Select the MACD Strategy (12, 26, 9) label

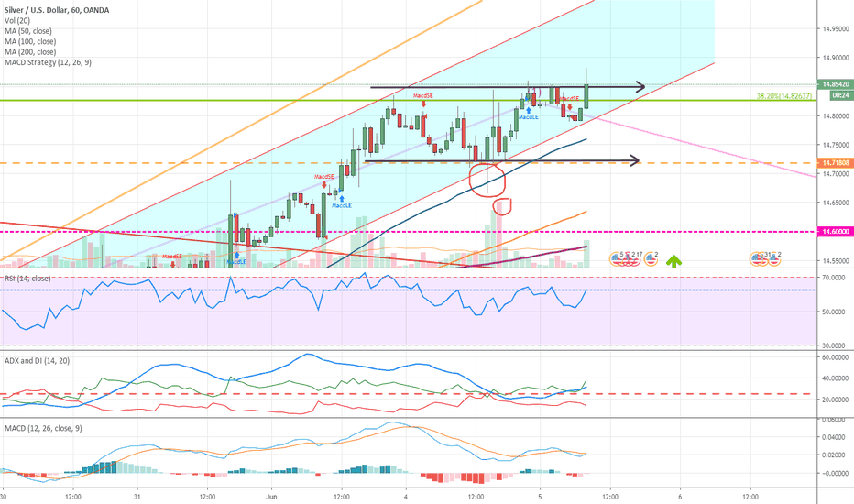(x=48, y=62)
